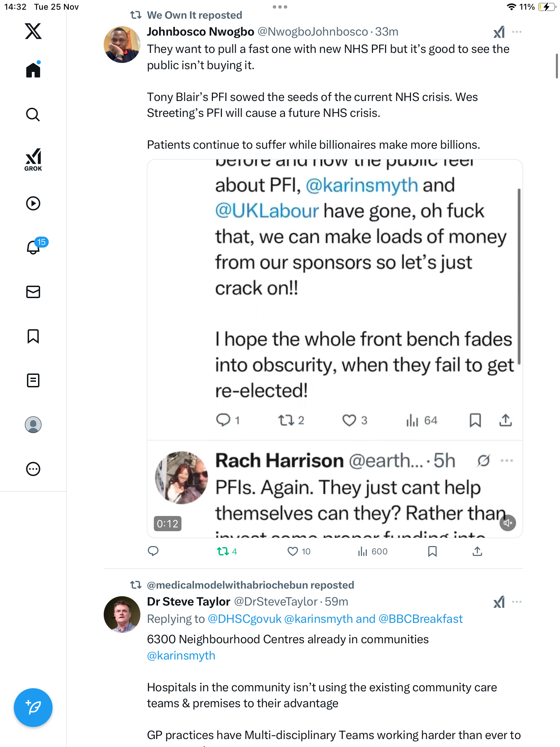The width and height of the screenshot is (560, 747).
Task: Open the Notifications bell
Action: tap(33, 247)
